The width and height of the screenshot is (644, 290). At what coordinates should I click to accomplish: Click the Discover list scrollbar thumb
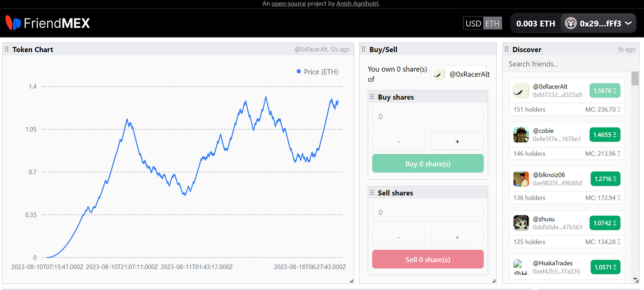coord(635,78)
